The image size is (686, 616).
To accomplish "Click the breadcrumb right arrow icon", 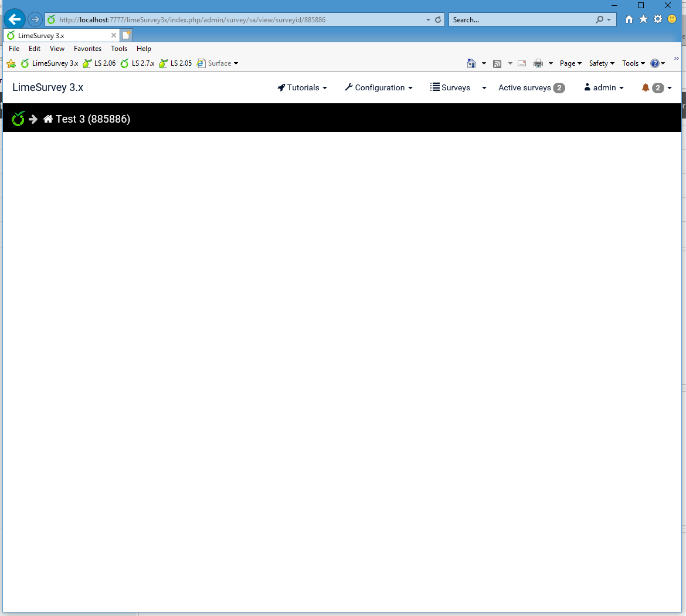I will [x=33, y=119].
